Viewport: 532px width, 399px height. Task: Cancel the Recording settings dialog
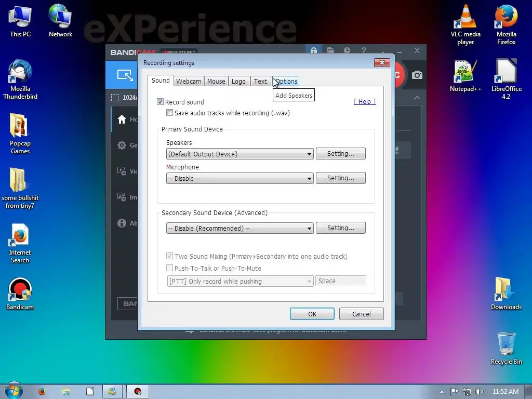pos(362,314)
